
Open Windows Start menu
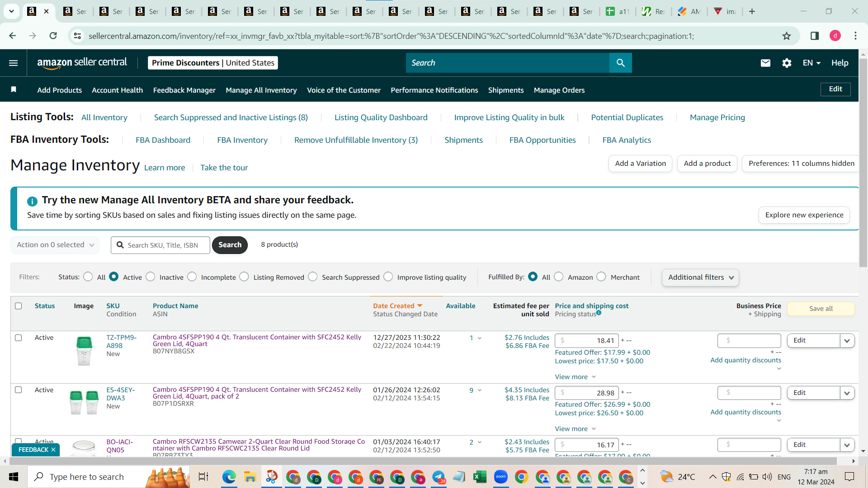14,477
